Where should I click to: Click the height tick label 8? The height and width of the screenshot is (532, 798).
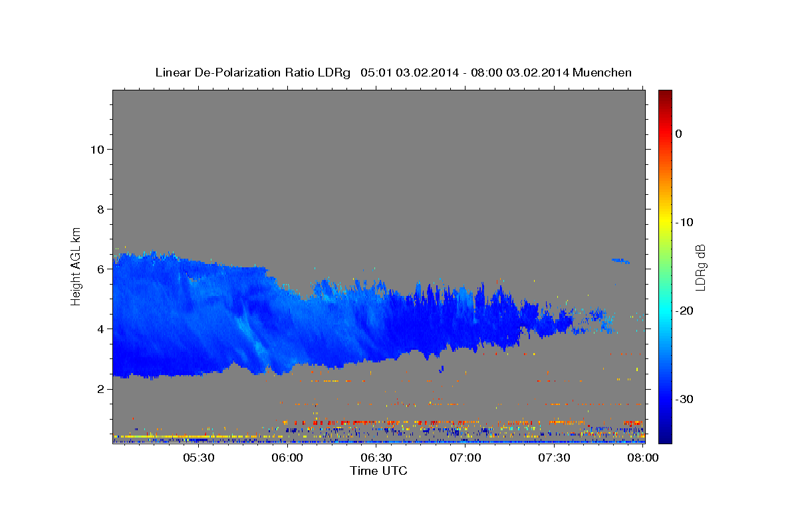(102, 209)
